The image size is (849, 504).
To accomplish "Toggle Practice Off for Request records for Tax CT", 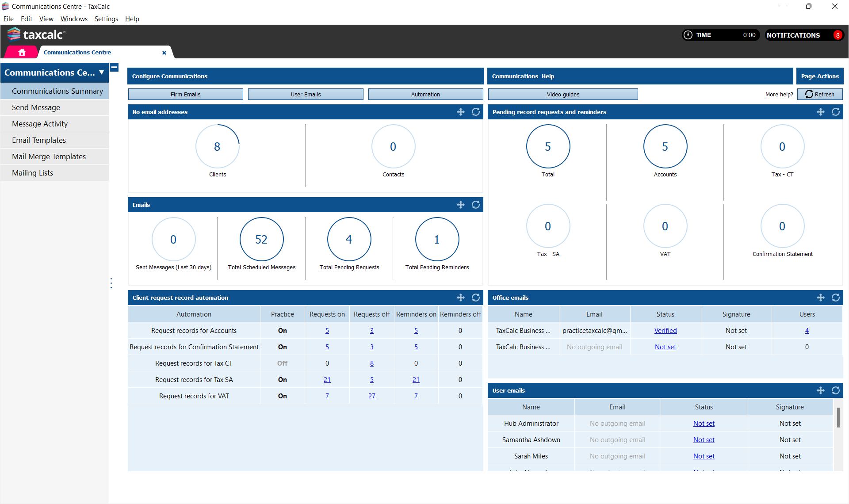I will pyautogui.click(x=282, y=363).
